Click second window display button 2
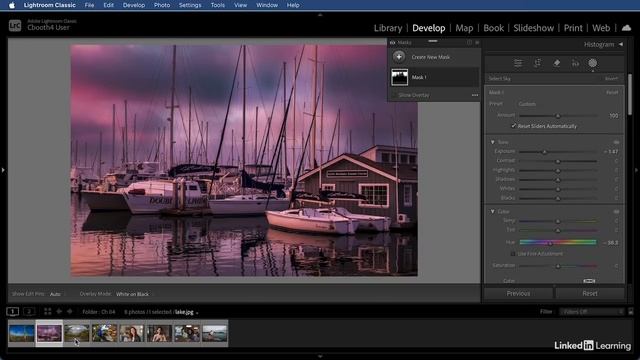The height and width of the screenshot is (360, 640). 29,311
